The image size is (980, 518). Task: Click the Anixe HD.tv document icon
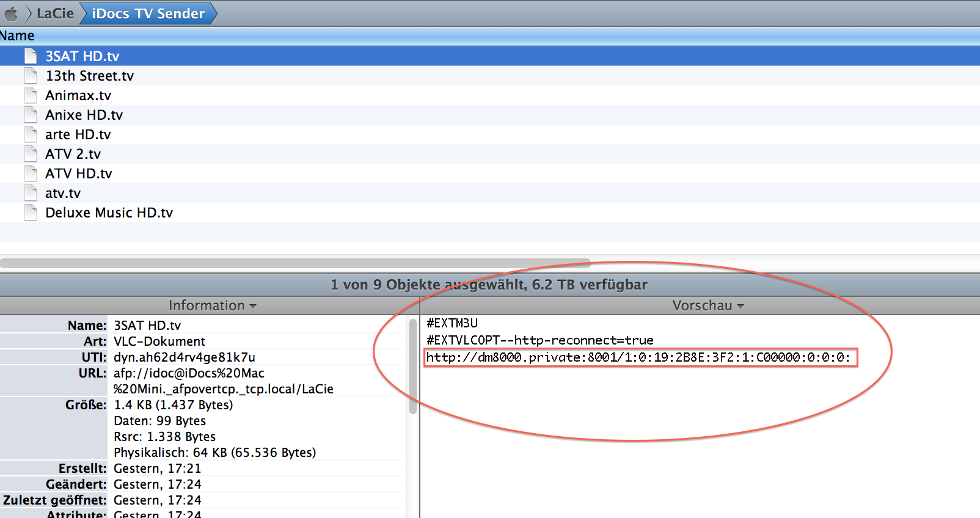[x=31, y=115]
